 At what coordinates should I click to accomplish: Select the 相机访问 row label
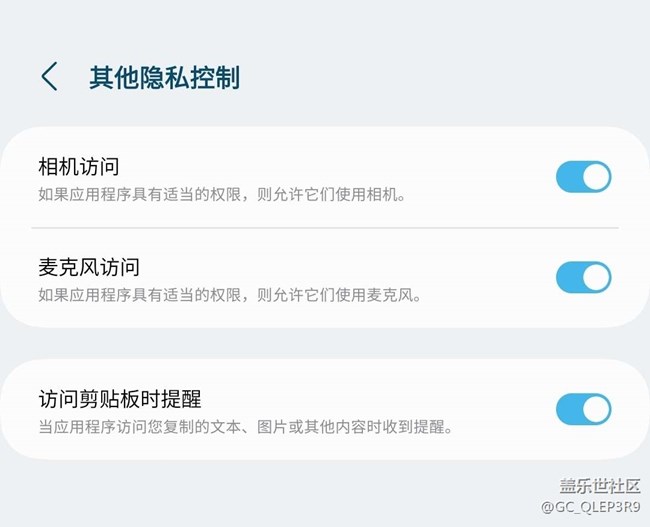coord(79,166)
